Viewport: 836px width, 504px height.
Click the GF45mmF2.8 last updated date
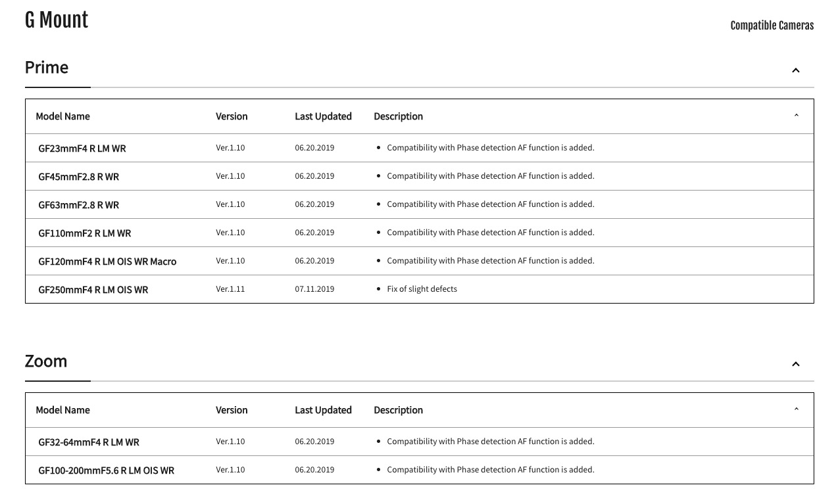click(x=314, y=176)
